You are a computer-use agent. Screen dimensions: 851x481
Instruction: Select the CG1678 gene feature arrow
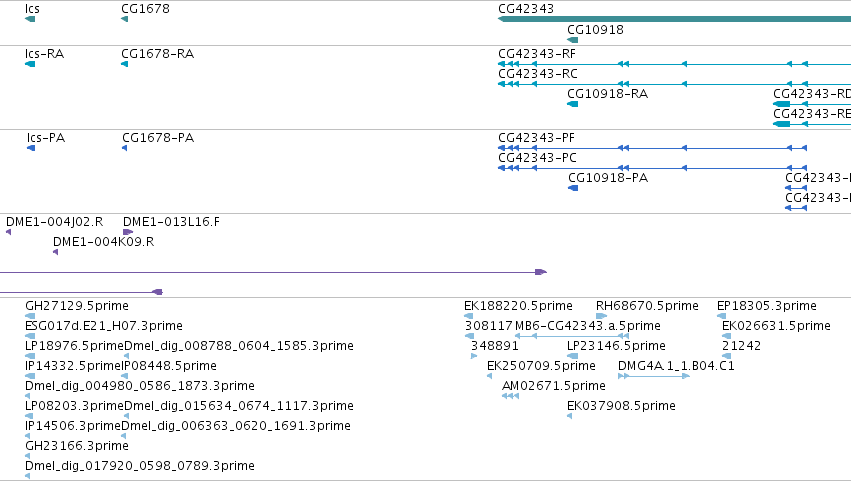124,19
